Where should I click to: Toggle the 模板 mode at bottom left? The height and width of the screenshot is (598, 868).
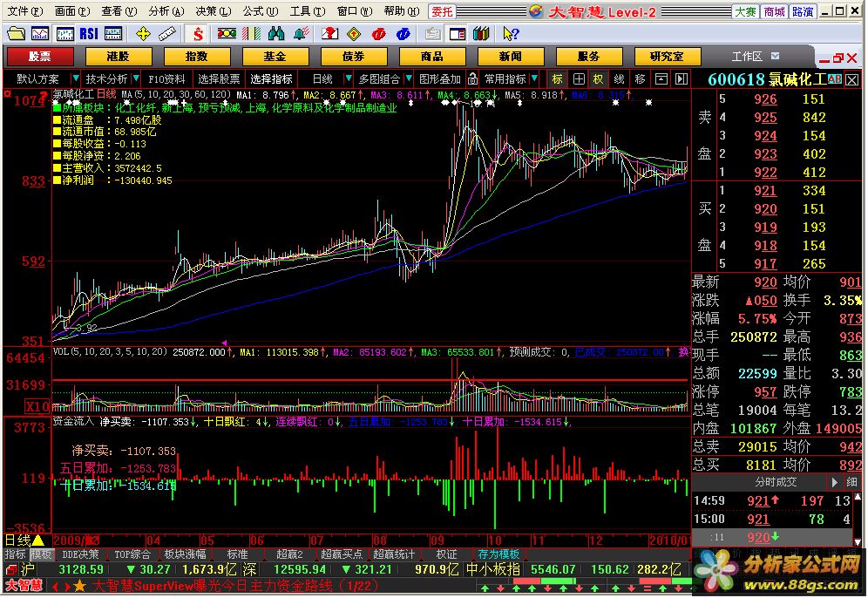pyautogui.click(x=41, y=554)
